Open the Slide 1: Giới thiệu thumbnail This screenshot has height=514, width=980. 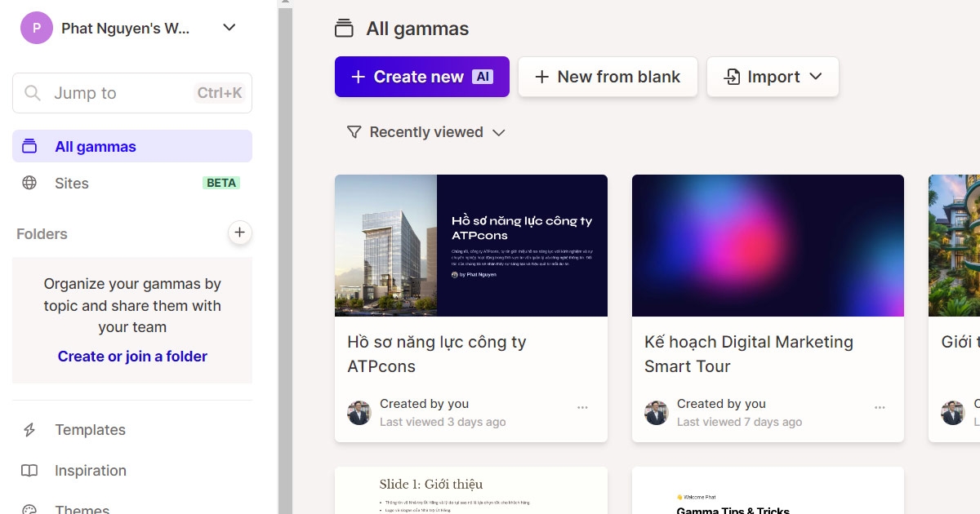[471, 490]
